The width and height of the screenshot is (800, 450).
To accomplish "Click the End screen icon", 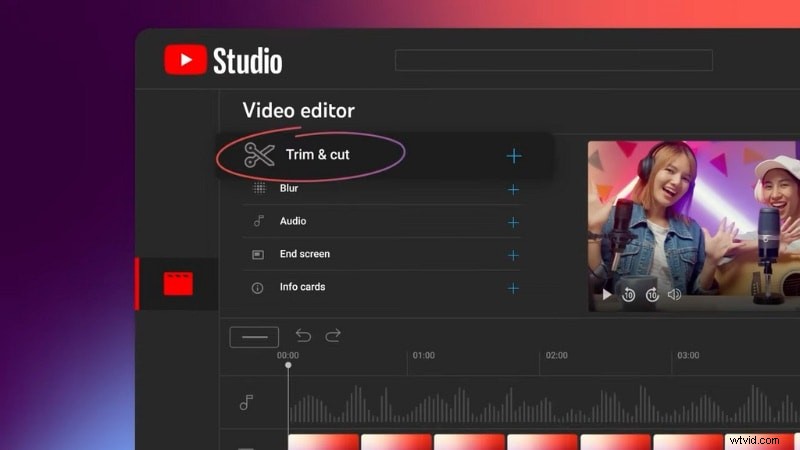I will click(x=258, y=254).
